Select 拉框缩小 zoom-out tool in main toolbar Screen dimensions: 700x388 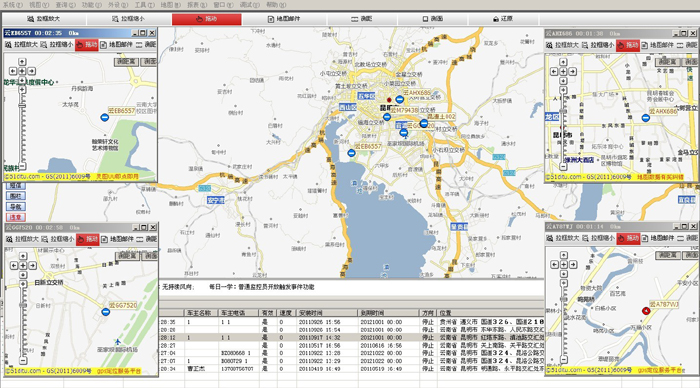click(128, 19)
